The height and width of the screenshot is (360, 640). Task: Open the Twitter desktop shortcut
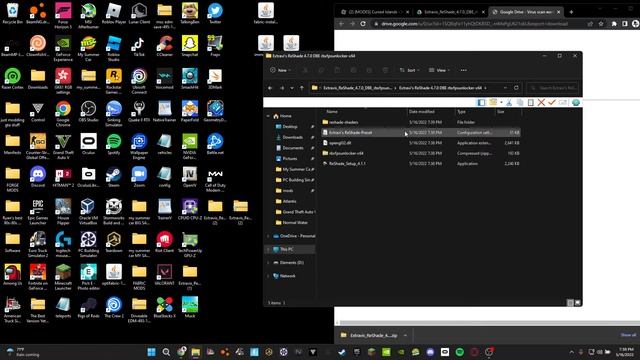coord(215,13)
